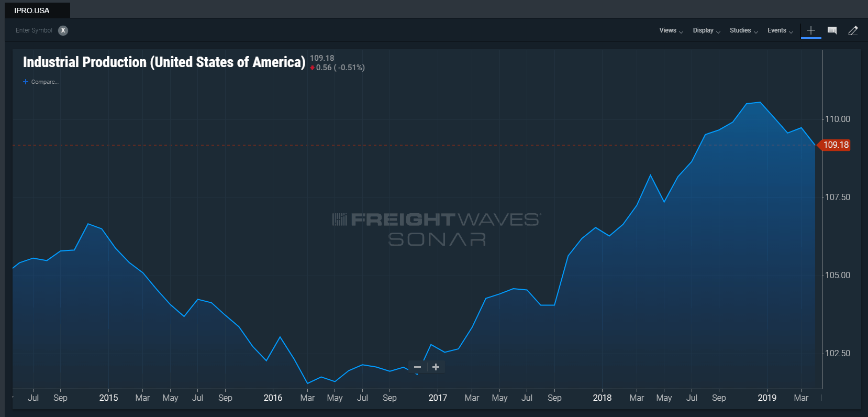
Task: Expand the Events dropdown menu
Action: click(780, 30)
